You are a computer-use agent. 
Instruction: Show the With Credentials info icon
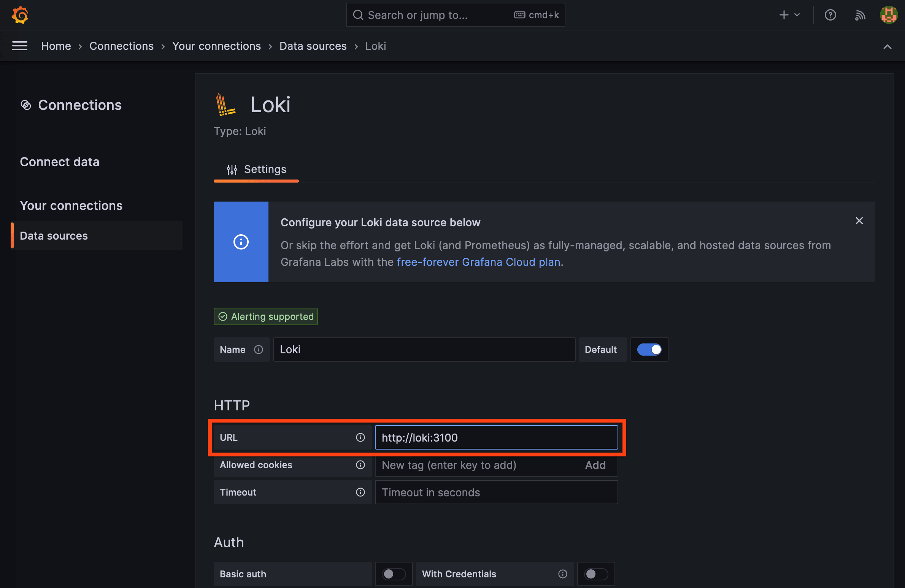click(x=562, y=574)
